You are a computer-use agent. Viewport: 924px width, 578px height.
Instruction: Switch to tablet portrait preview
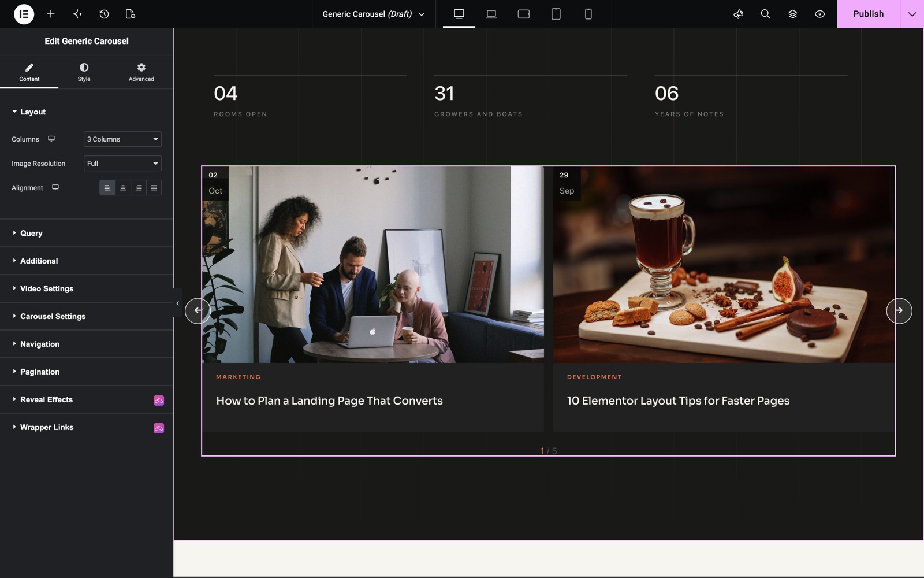coord(556,14)
